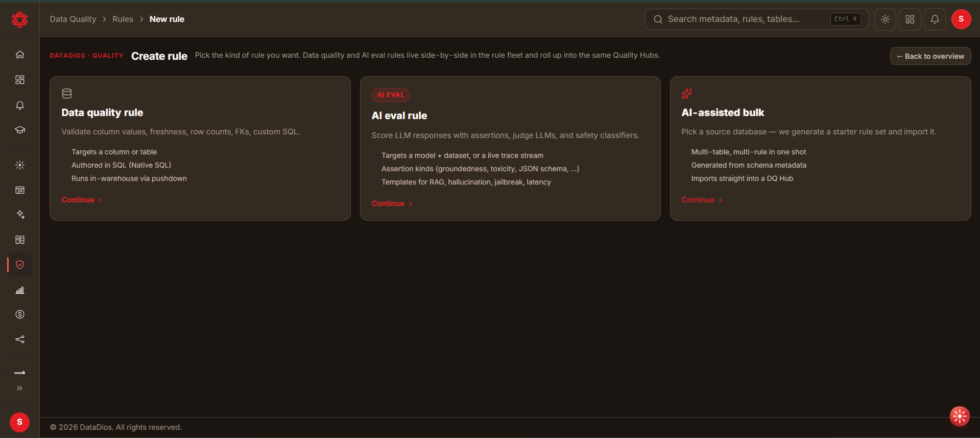980x438 pixels.
Task: Open the apps grid in top bar
Action: tap(910, 19)
